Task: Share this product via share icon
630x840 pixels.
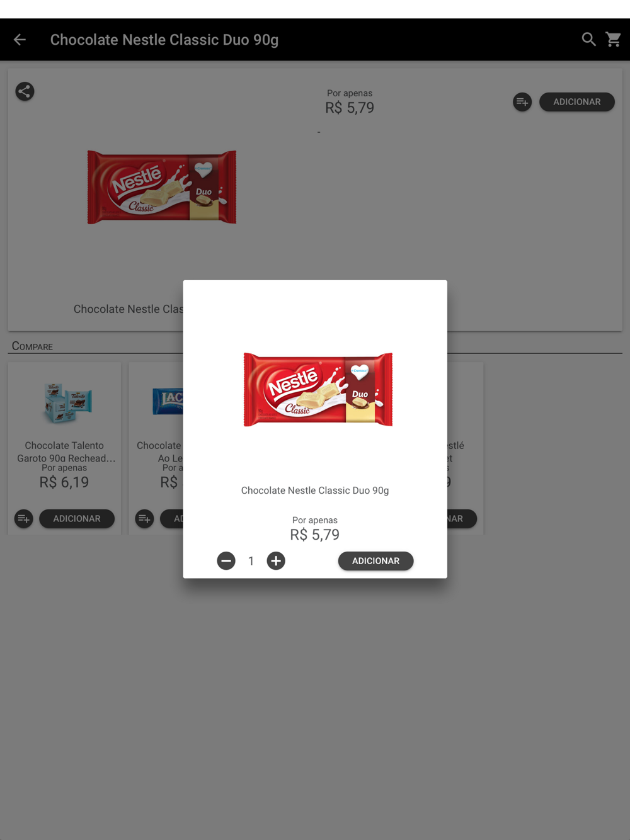Action: (25, 92)
